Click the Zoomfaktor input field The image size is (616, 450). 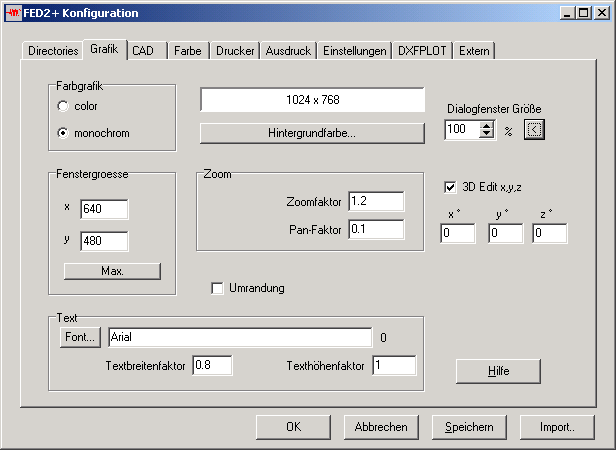tap(376, 202)
